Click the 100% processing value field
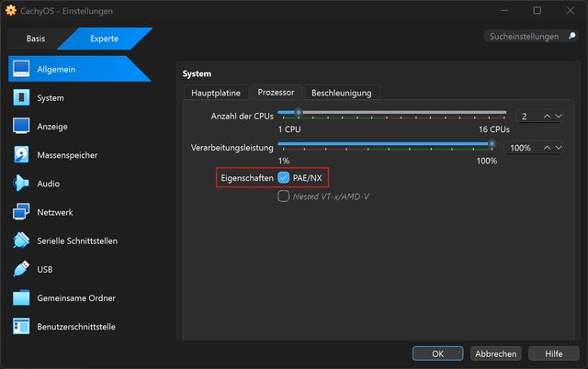The width and height of the screenshot is (588, 369). (523, 148)
